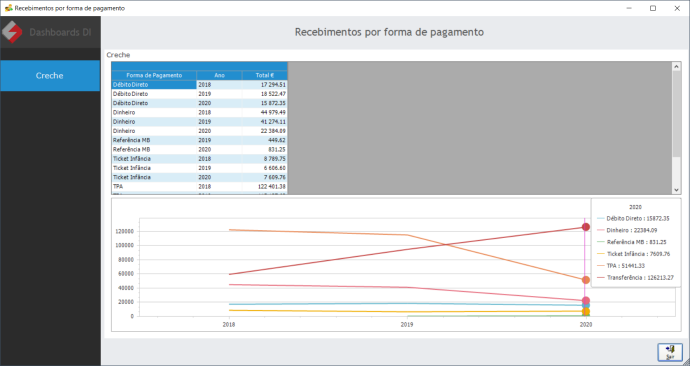690x366 pixels.
Task: Sort table by Ano column header
Action: point(219,75)
